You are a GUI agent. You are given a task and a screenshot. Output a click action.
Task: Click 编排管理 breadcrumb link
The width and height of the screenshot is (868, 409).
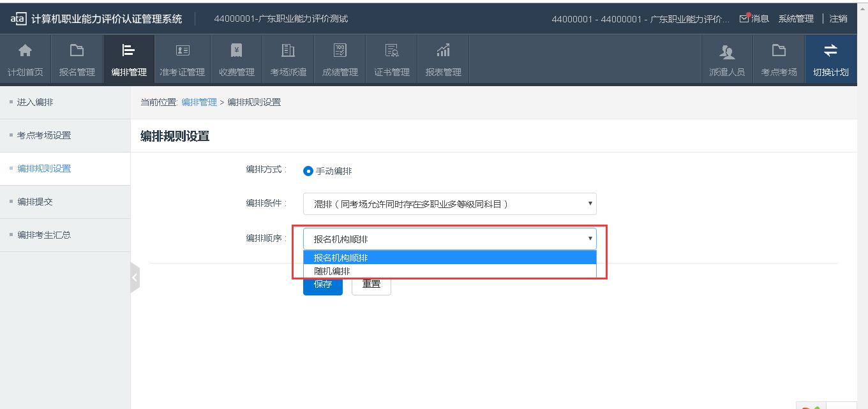199,102
